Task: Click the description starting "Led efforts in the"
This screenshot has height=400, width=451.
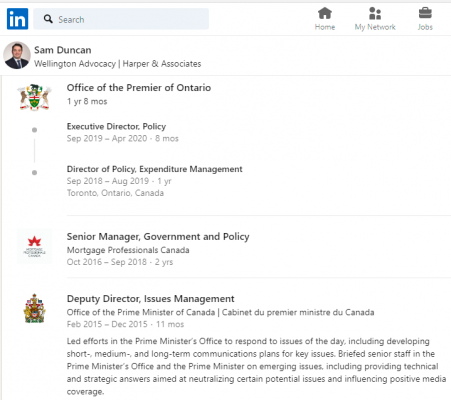Action: (x=256, y=366)
